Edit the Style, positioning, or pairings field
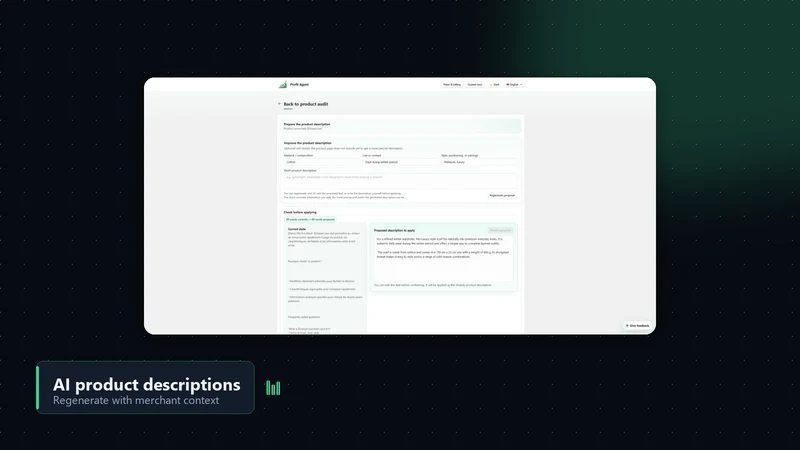The height and width of the screenshot is (450, 800). pyautogui.click(x=479, y=162)
